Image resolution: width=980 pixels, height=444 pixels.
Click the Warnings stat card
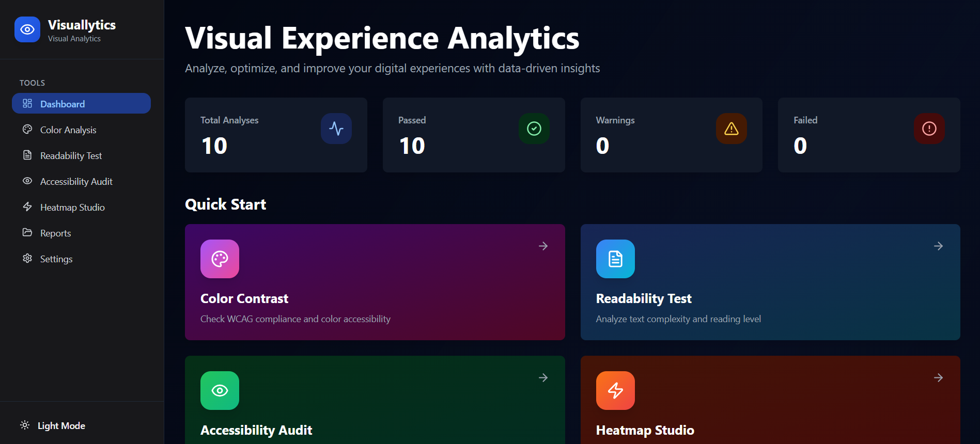pos(672,135)
